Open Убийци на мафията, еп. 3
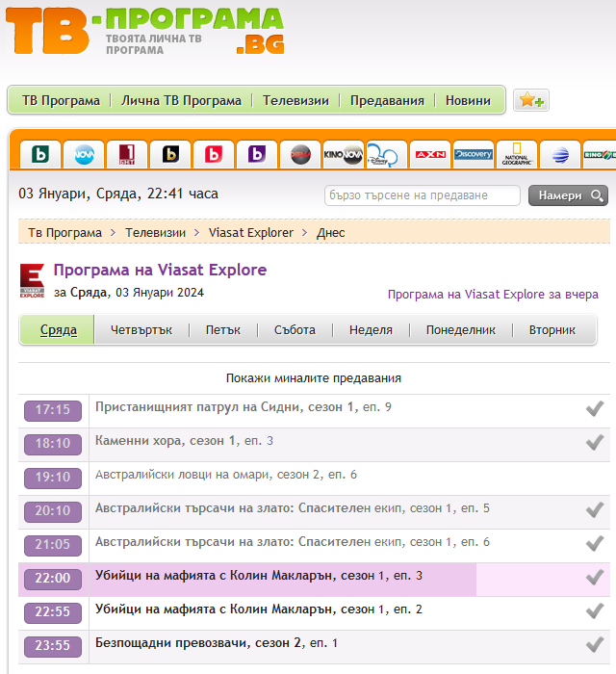Viewport: 616px width, 674px height. tap(259, 575)
